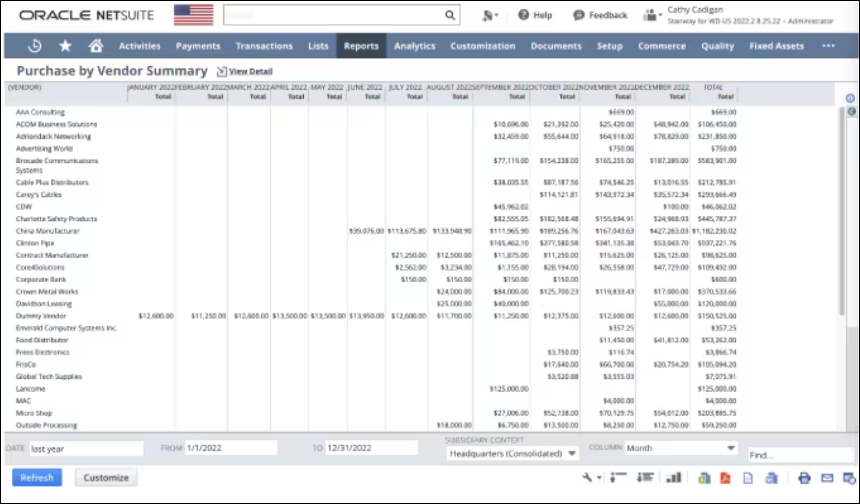Click the TOTAL column header

click(x=713, y=87)
